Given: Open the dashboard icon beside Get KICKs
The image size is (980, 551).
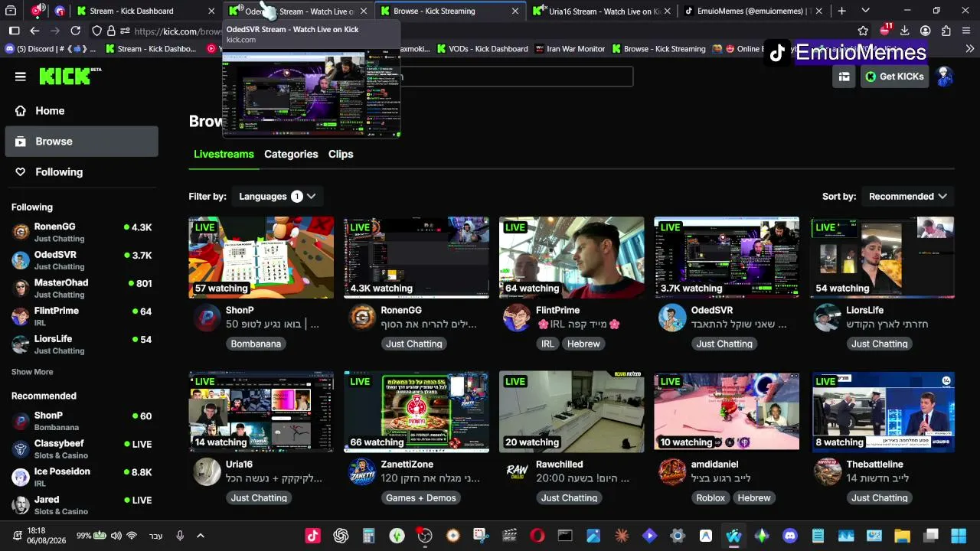Looking at the screenshot, I should (x=844, y=77).
